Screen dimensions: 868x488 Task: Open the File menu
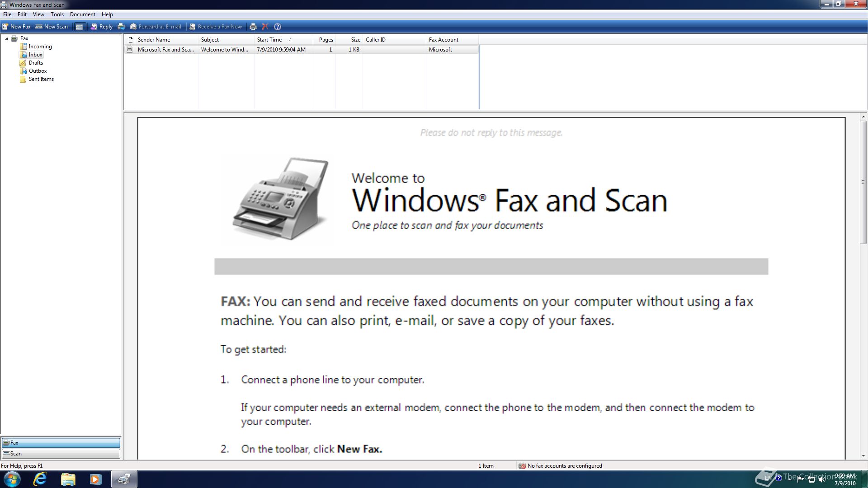point(7,14)
